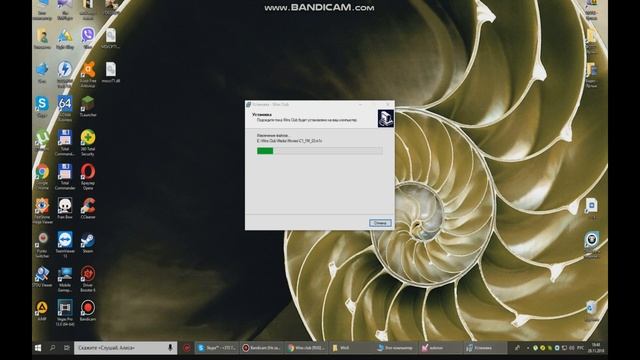
Task: Open the Google Drive desktop shortcut
Action: (65, 38)
